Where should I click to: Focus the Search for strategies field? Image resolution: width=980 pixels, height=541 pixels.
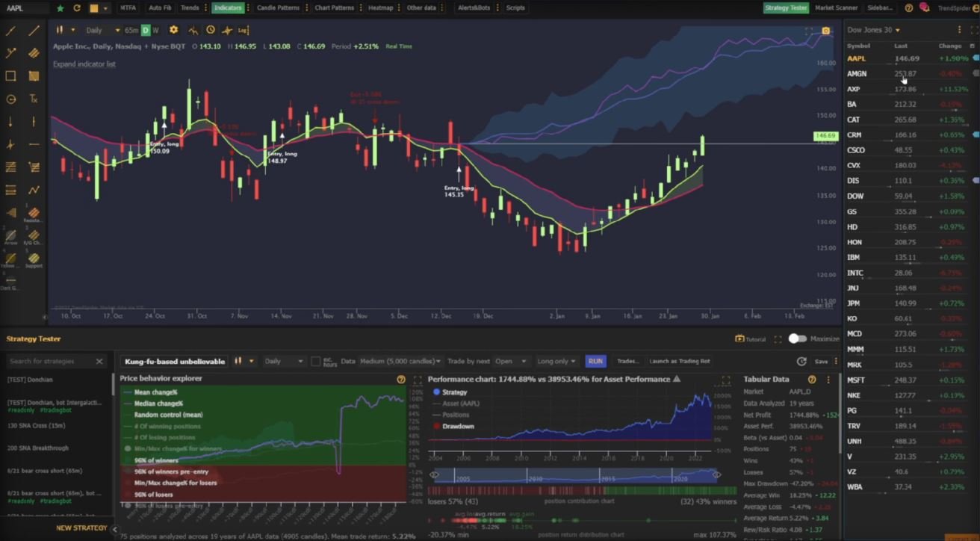pos(51,362)
